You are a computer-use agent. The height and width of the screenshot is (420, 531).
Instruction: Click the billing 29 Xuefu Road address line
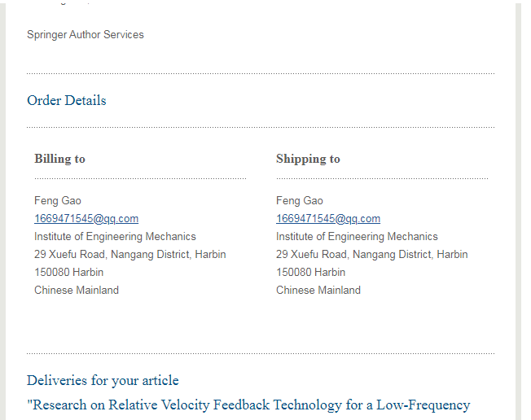pos(130,255)
